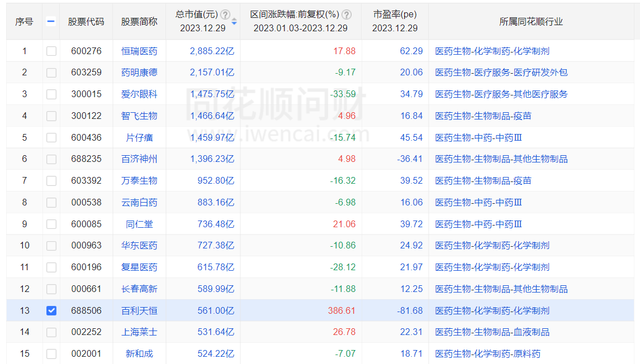Image resolution: width=640 pixels, height=364 pixels.
Task: Open stock link 新和成
Action: pos(139,353)
